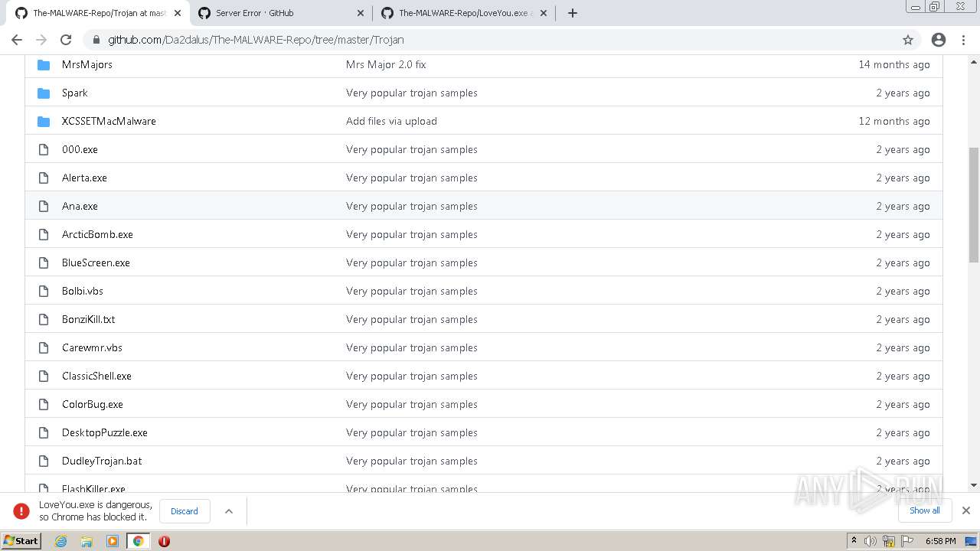Launch Internet Explorer from the taskbar

(x=60, y=541)
